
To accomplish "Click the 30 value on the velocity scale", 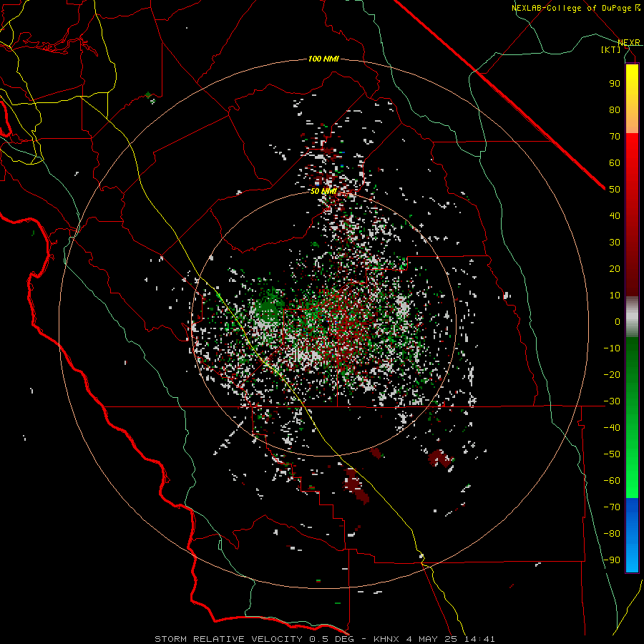I will pyautogui.click(x=615, y=243).
